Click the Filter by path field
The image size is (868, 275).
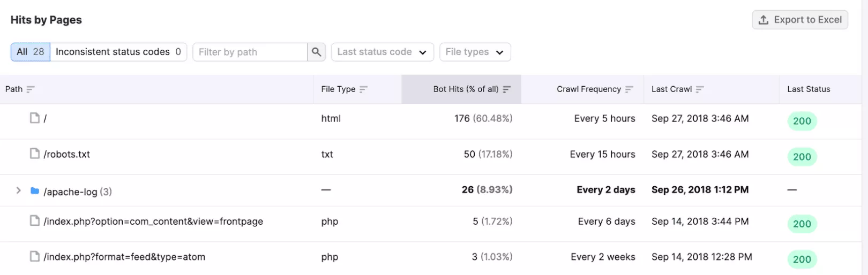point(250,52)
